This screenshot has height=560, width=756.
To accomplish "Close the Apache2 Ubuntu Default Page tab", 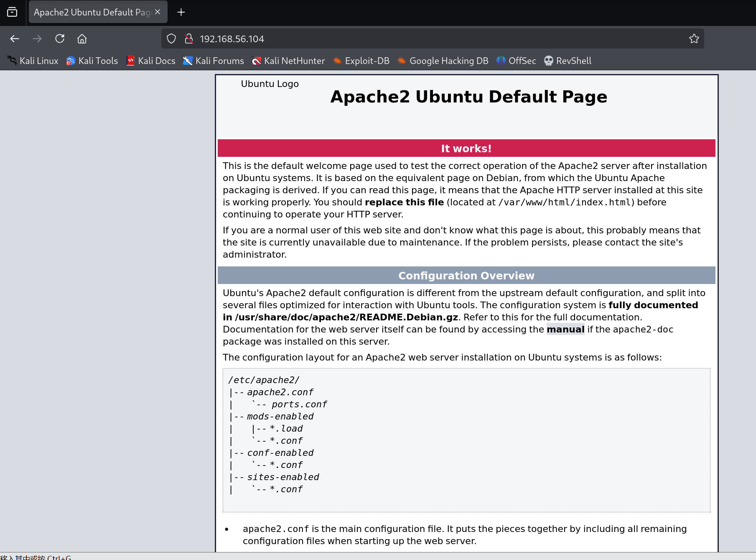I will pyautogui.click(x=158, y=12).
